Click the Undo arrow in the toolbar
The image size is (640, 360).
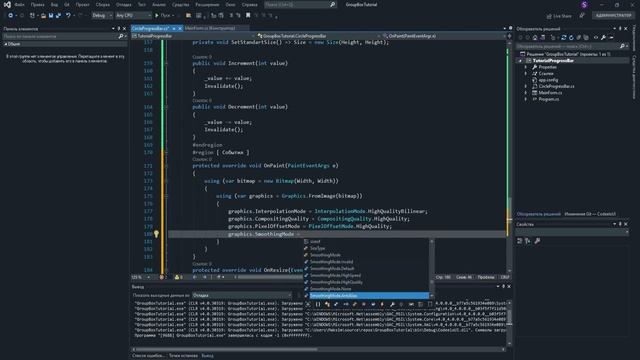click(x=68, y=16)
